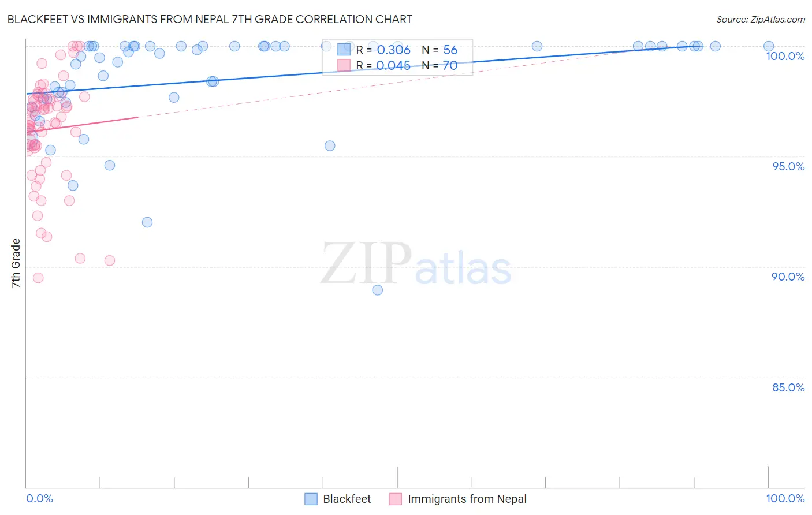812x515 pixels.
Task: Click the 7th Grade y-axis label
Action: click(16, 263)
